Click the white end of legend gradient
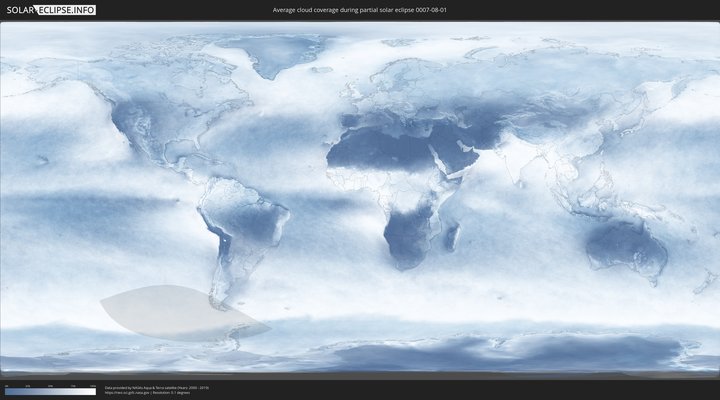The width and height of the screenshot is (720, 400). coord(92,392)
